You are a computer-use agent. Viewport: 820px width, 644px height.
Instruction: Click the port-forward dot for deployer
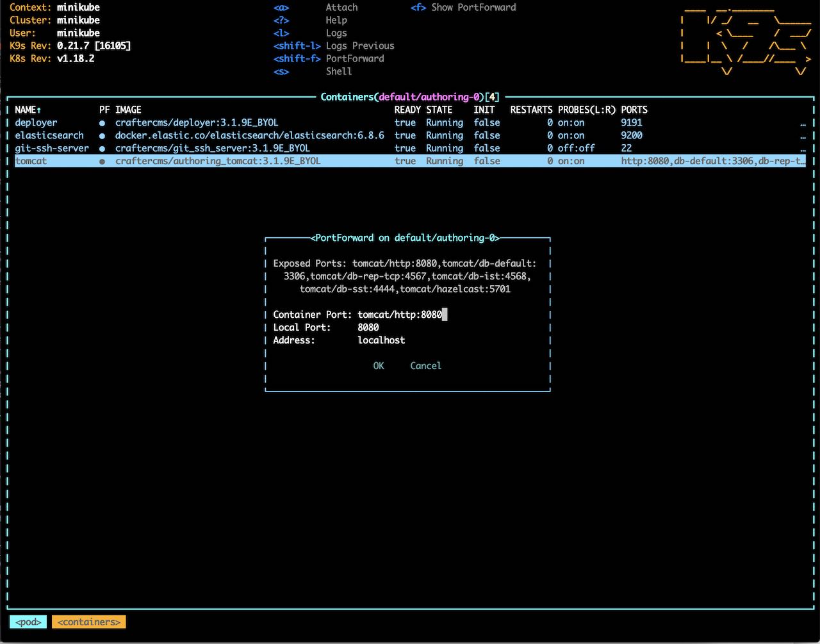click(102, 122)
